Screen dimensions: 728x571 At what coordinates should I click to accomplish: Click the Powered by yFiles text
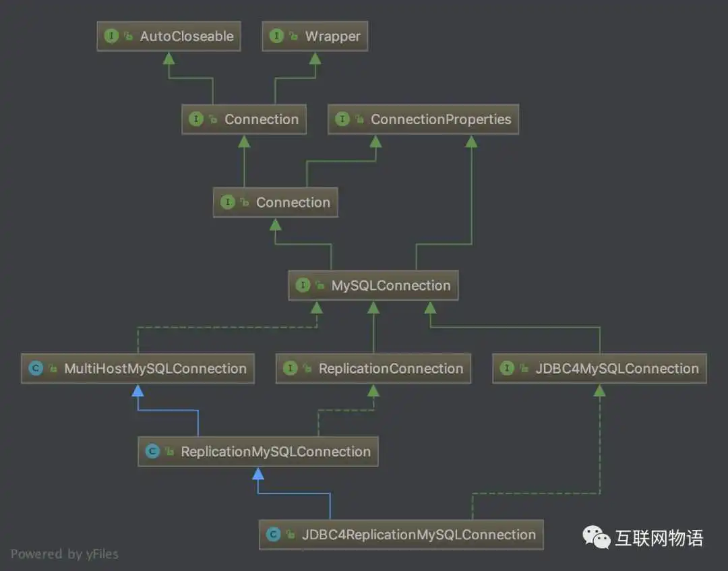65,554
